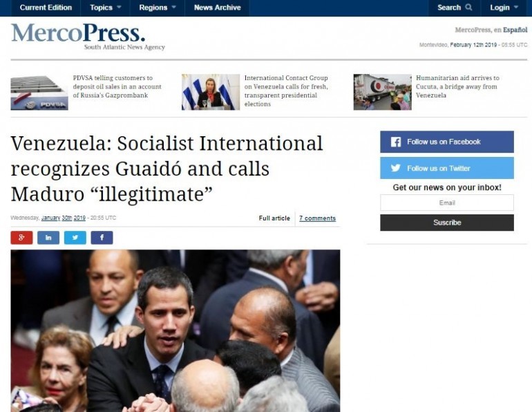Image resolution: width=532 pixels, height=412 pixels.
Task: Open the 7 comments link
Action: (317, 218)
